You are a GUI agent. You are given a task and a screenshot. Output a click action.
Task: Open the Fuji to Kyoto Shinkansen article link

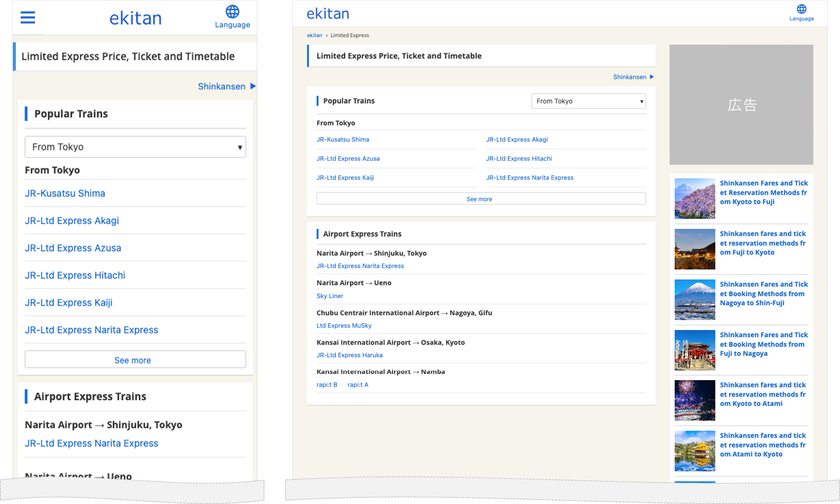762,243
